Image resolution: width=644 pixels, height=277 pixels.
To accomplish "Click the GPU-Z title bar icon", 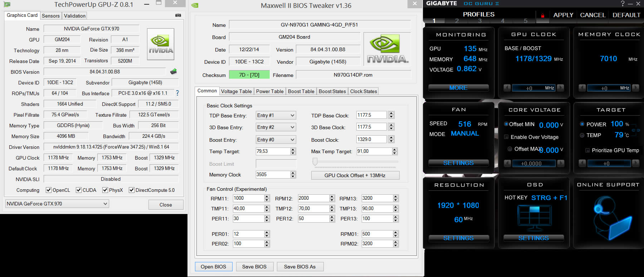I will 7,5.
